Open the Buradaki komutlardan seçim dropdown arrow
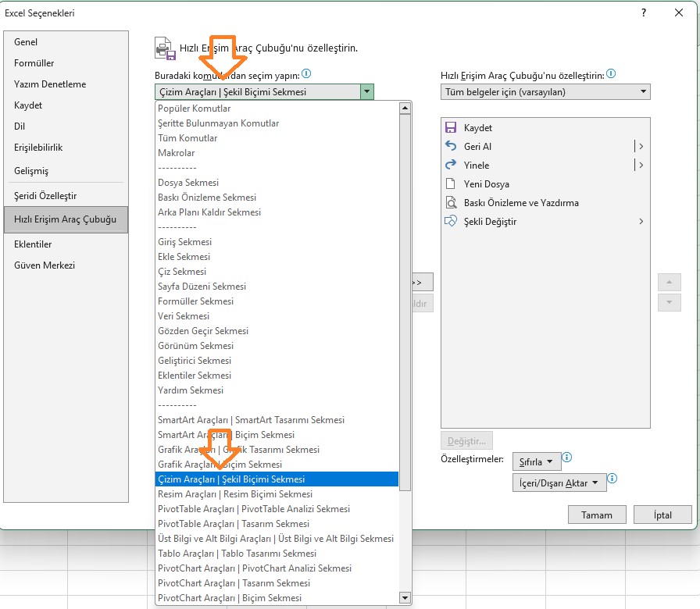Screen dimensions: 700x609 366,92
